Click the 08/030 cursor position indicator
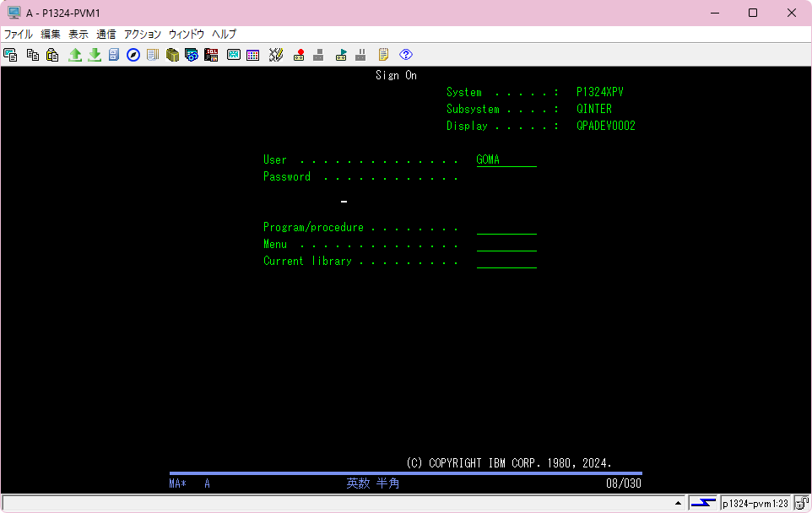The image size is (812, 513). [x=624, y=483]
